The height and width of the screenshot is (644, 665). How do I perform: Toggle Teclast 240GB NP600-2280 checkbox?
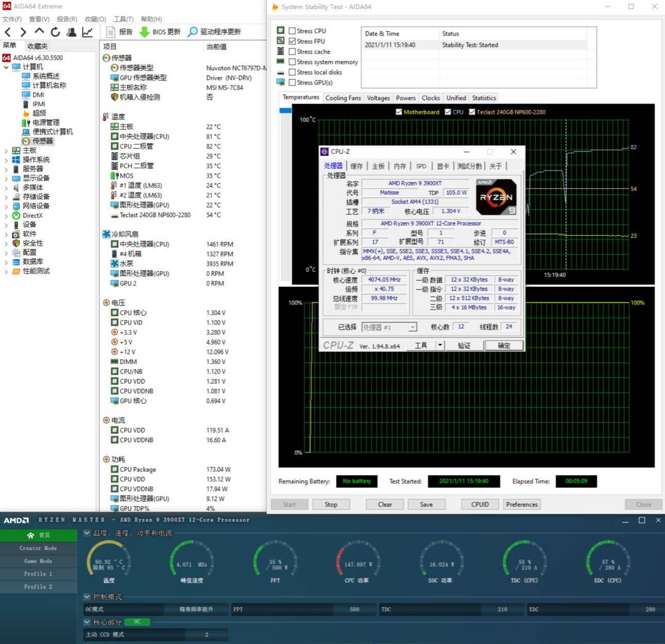472,112
